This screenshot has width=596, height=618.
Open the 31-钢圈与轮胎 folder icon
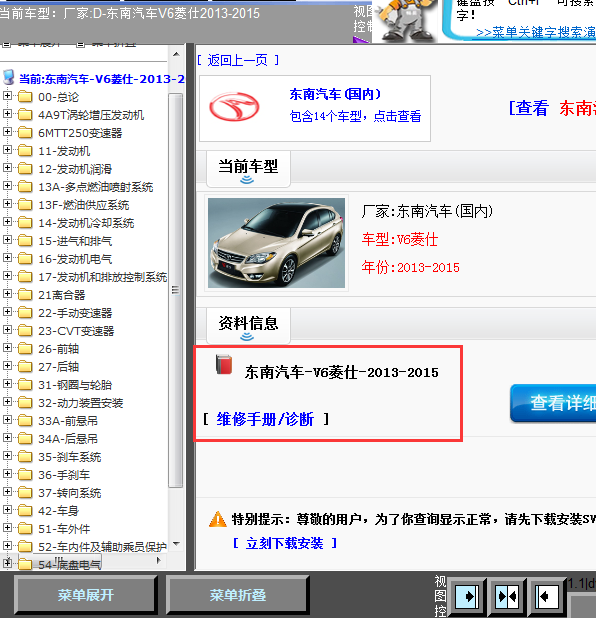pos(25,385)
